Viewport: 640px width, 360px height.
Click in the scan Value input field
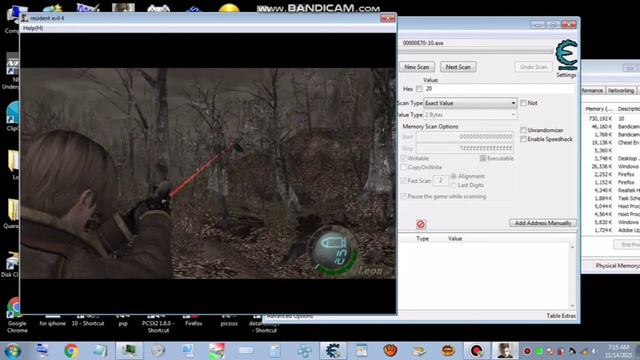(x=499, y=89)
